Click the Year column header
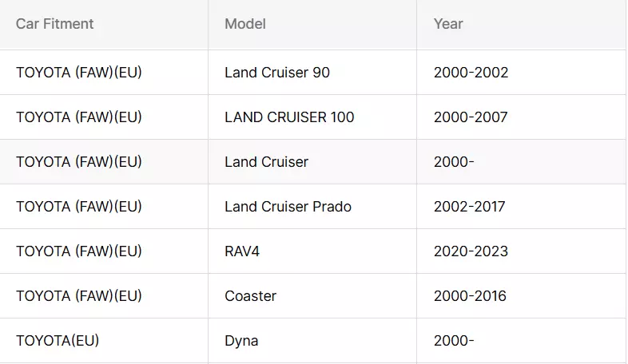Viewport: 628px width, 364px height. pyautogui.click(x=521, y=25)
